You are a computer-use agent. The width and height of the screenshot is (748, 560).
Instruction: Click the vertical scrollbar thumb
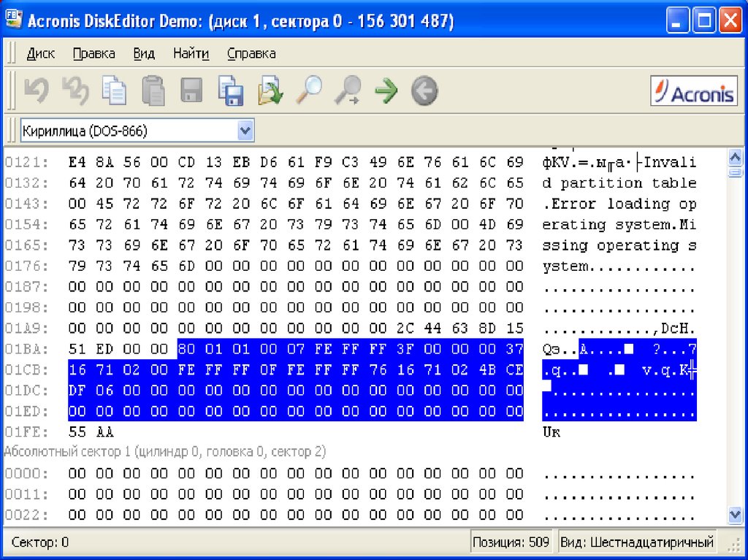pyautogui.click(x=735, y=172)
